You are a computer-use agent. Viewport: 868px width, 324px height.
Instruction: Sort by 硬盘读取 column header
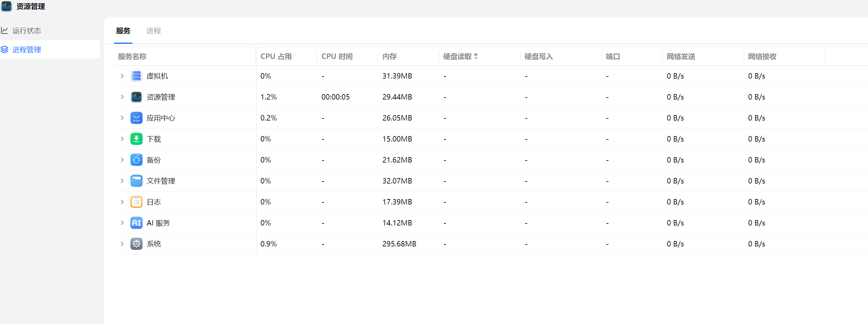[x=458, y=57]
